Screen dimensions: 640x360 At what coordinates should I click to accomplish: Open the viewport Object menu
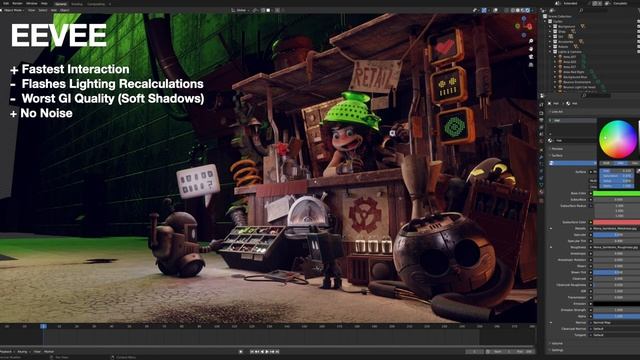coord(64,10)
